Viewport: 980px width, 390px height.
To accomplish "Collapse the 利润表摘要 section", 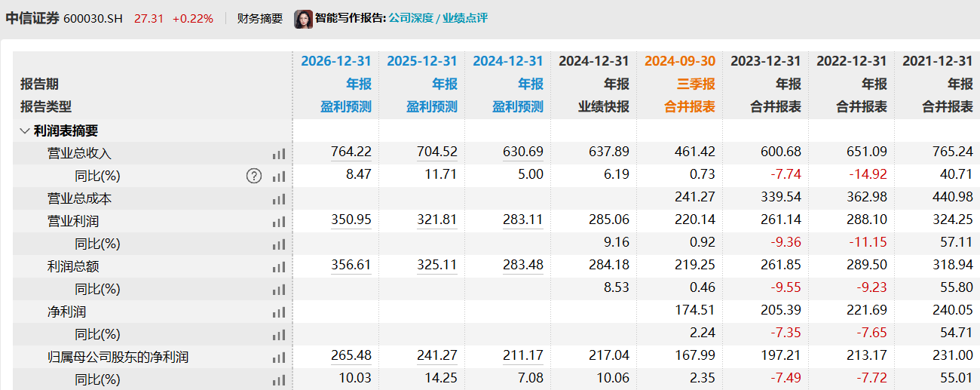I will (25, 131).
